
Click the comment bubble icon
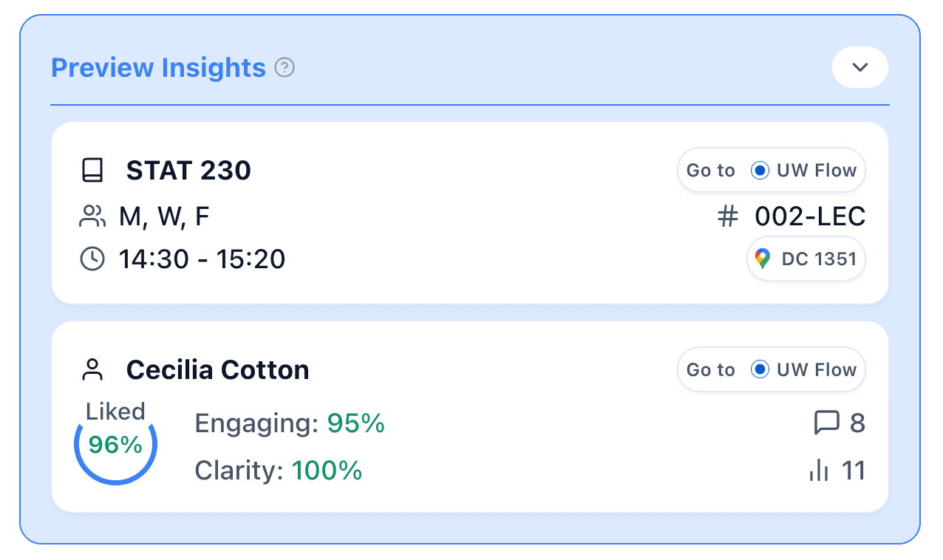[x=826, y=423]
